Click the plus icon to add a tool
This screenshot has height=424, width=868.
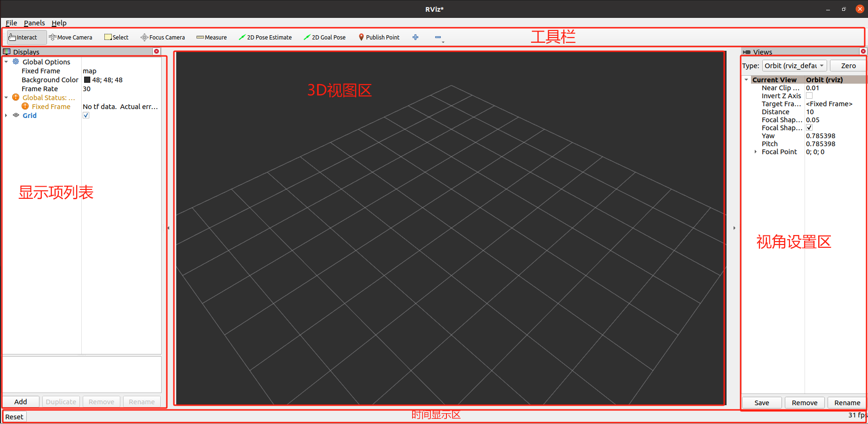tap(415, 37)
